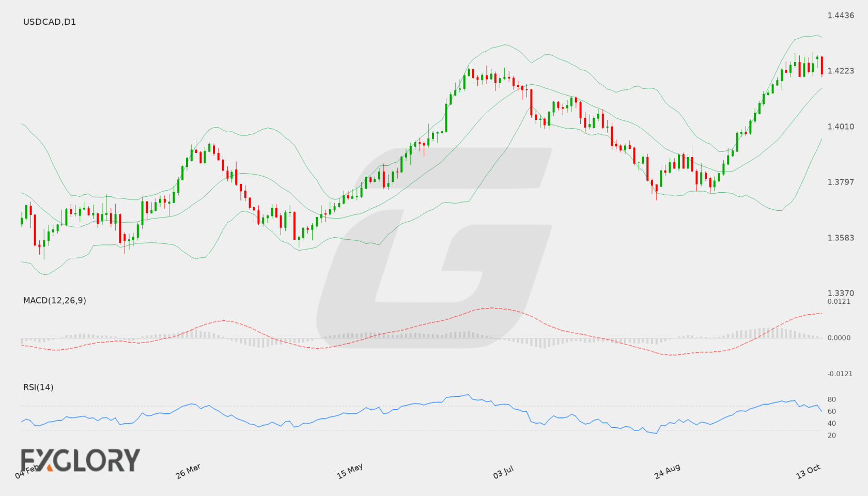The image size is (868, 496).
Task: Click the 1.3583 price level label
Action: (x=841, y=238)
